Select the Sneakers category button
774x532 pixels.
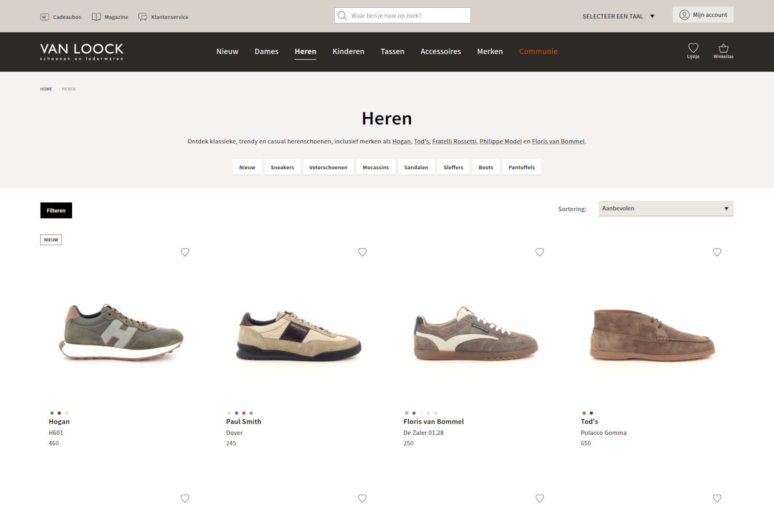click(x=282, y=167)
